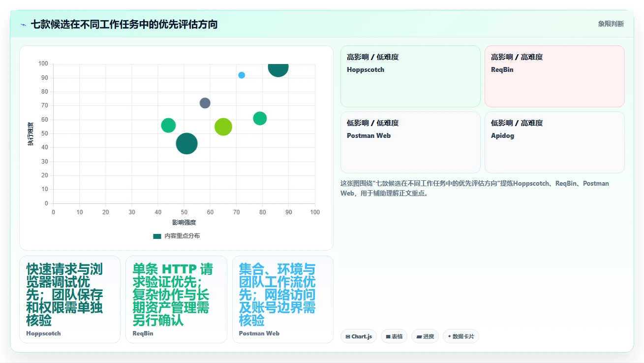Click the lime green bubble in chart
Viewport: 644px width, 363px height.
[223, 127]
